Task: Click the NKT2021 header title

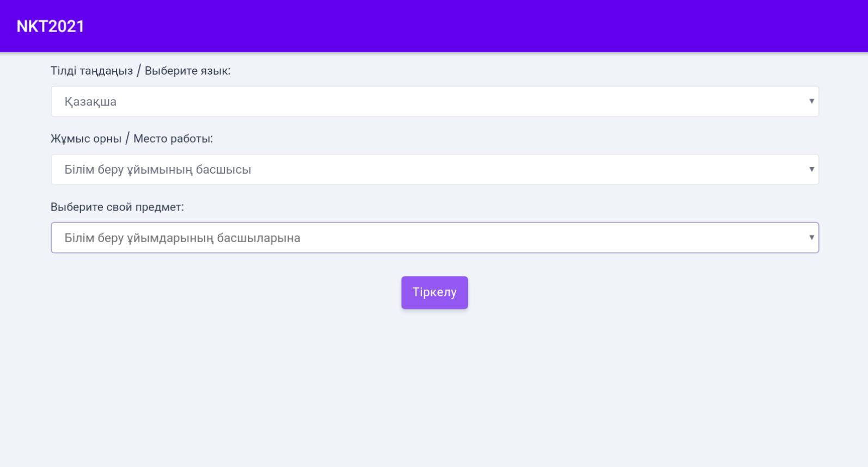Action: (x=51, y=26)
